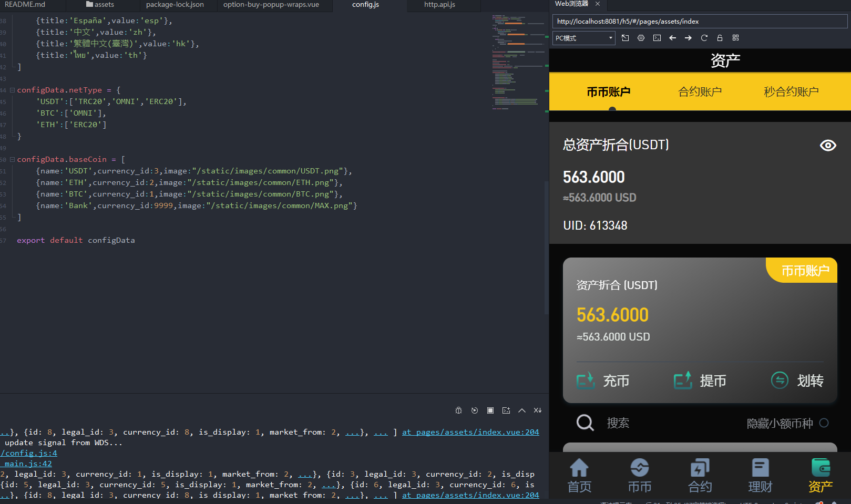Open the /config.js:4 console link
This screenshot has height=504, width=851.
coord(29,453)
